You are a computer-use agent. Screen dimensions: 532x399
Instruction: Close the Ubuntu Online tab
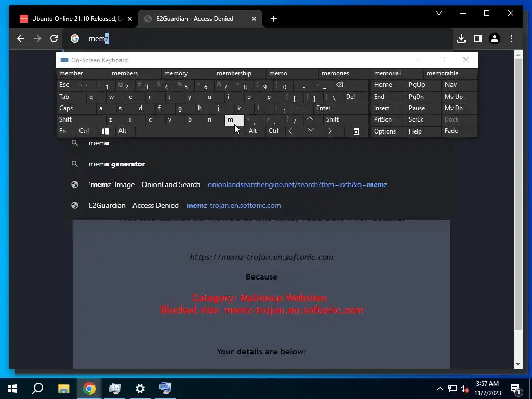[x=129, y=19]
